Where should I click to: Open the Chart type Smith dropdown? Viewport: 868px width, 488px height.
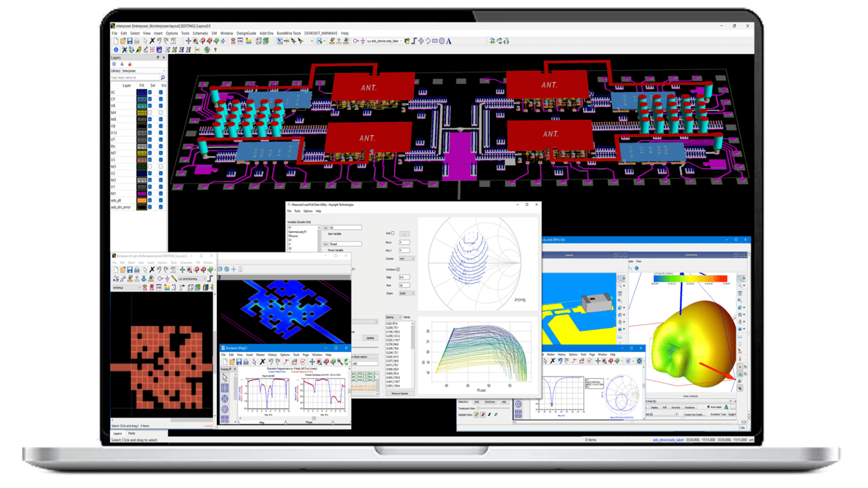[407, 293]
